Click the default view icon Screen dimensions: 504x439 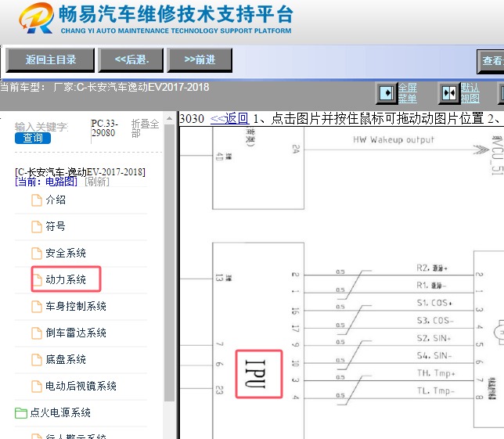[448, 93]
